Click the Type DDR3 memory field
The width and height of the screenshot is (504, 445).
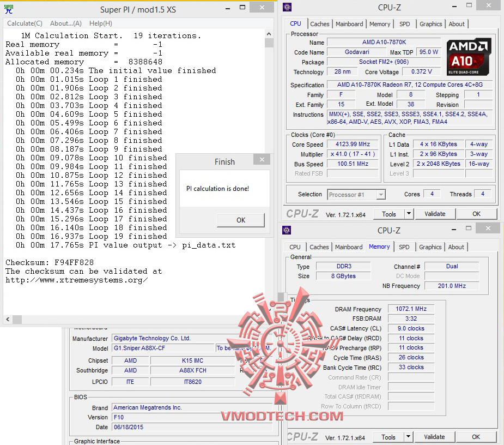click(344, 266)
